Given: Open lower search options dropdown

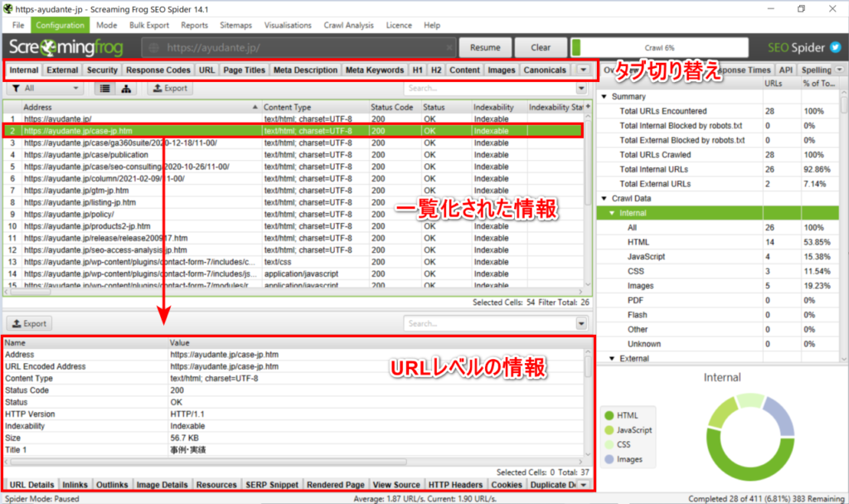Looking at the screenshot, I should pos(581,324).
